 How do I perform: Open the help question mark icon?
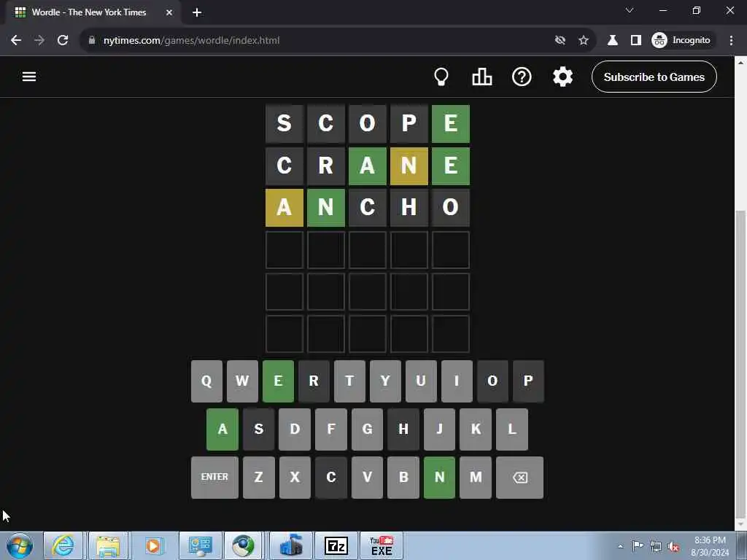[x=522, y=77]
